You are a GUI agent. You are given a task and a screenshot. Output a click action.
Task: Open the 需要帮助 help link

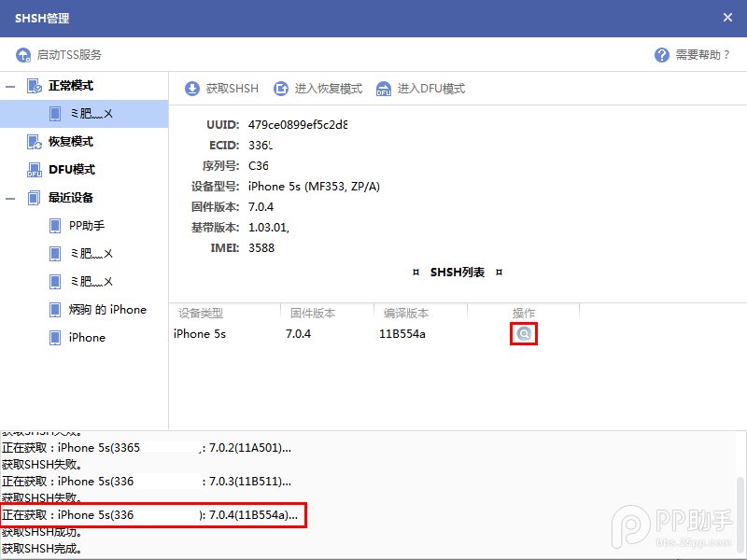tap(700, 55)
